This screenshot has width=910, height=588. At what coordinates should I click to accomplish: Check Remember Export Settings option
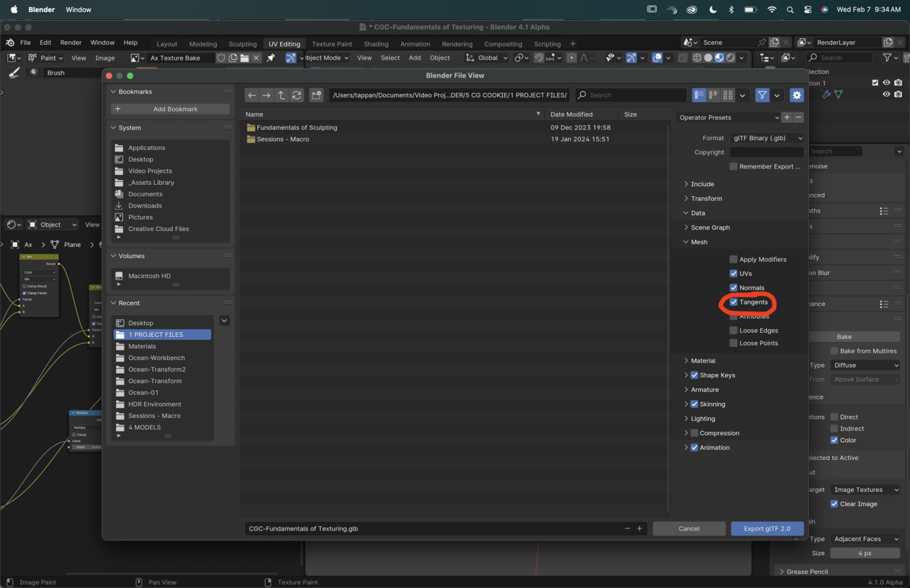(734, 166)
